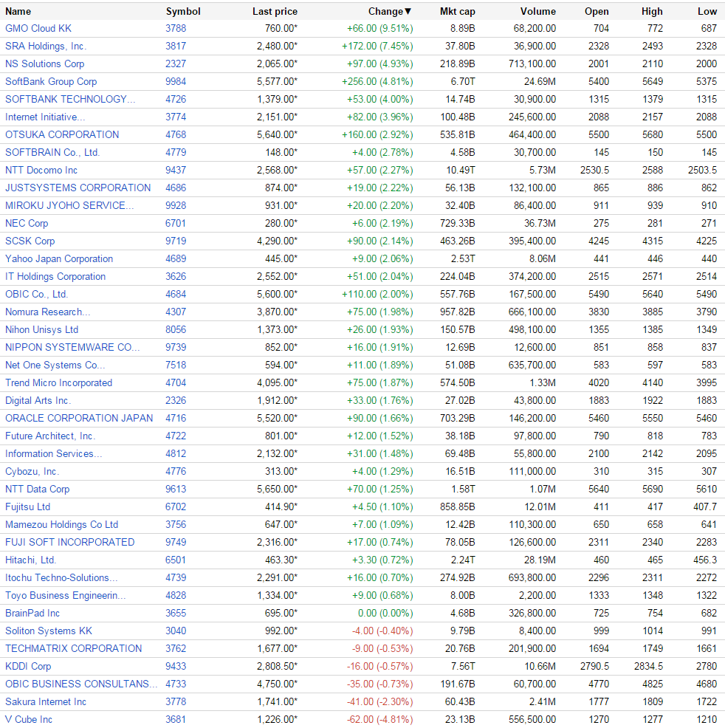Viewport: 725px width, 728px height.
Task: Open SOFTBANK TECHNOLOGY company link
Action: click(x=70, y=100)
